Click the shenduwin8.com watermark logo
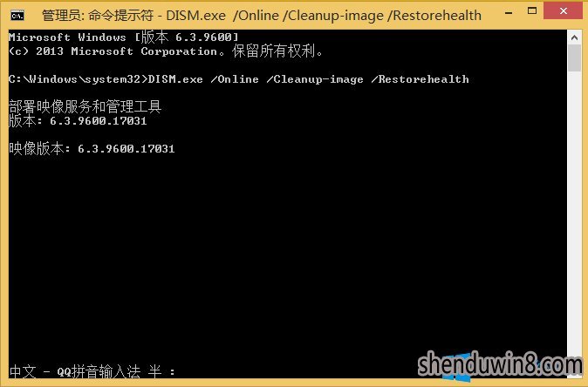This screenshot has width=588, height=387. tap(500, 364)
